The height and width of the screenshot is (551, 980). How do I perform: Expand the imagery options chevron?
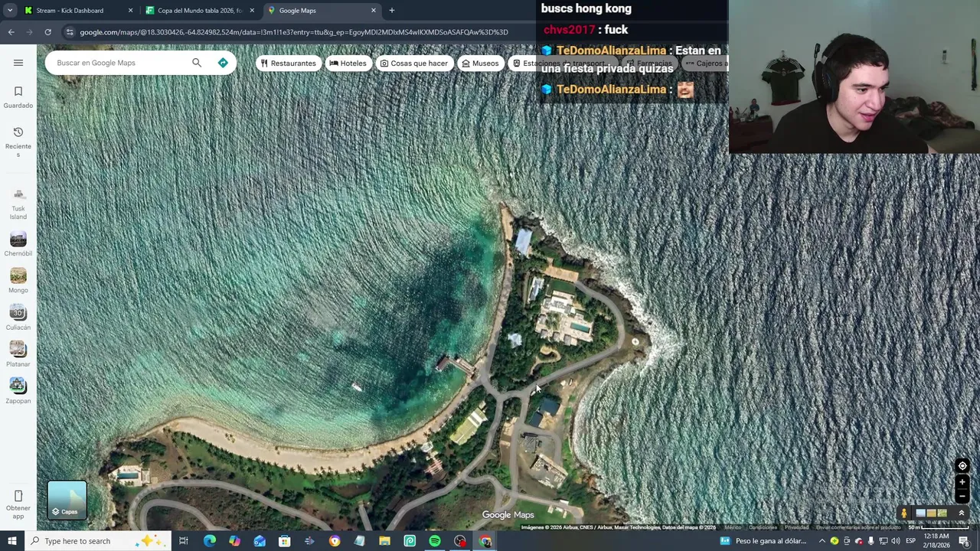click(961, 514)
